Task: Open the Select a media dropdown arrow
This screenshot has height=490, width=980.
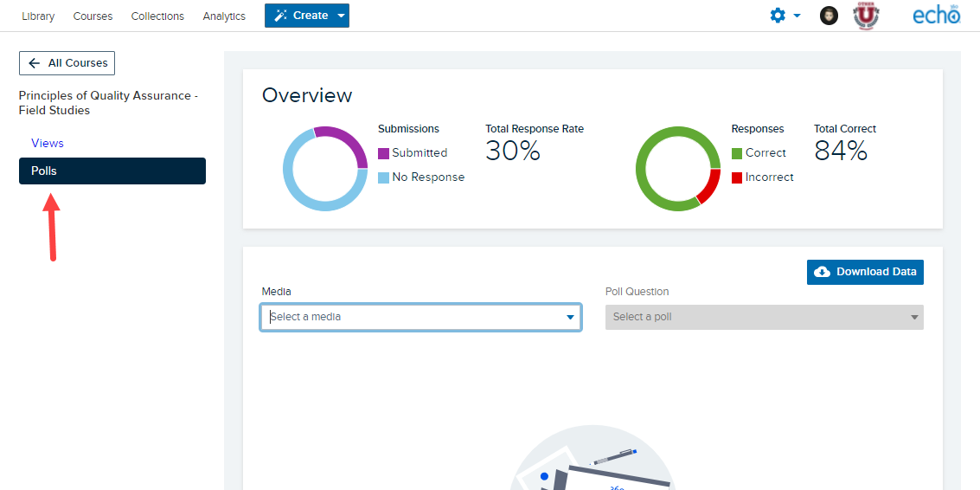Action: 570,317
